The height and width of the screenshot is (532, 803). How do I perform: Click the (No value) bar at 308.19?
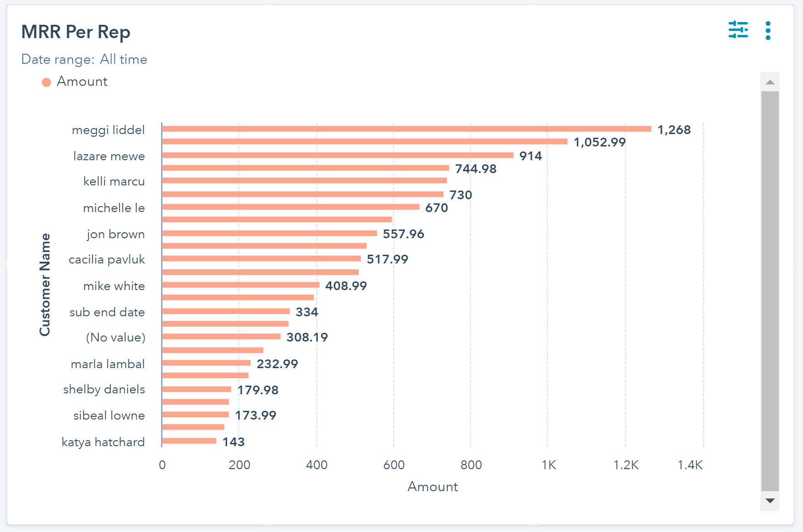(x=221, y=336)
